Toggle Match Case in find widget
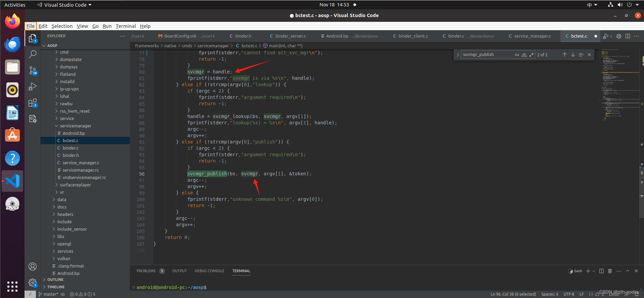The width and height of the screenshot is (644, 298). (x=517, y=55)
